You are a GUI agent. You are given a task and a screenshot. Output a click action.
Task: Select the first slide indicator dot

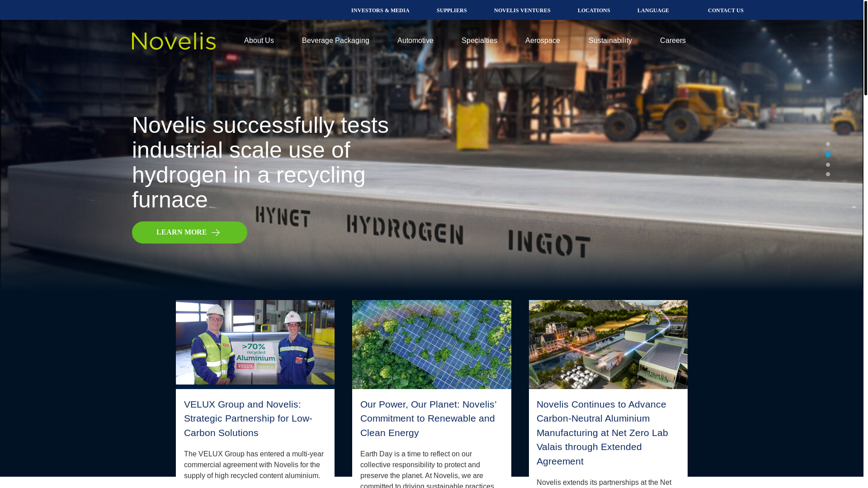click(x=828, y=144)
